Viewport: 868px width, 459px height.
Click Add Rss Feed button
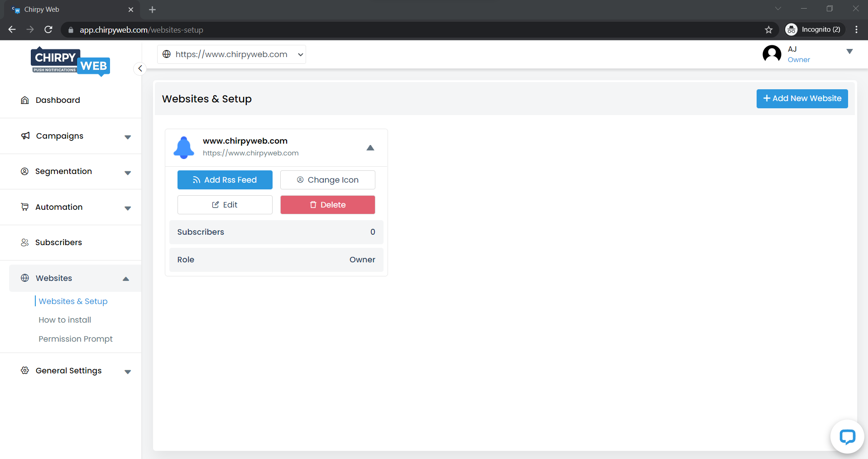[225, 180]
